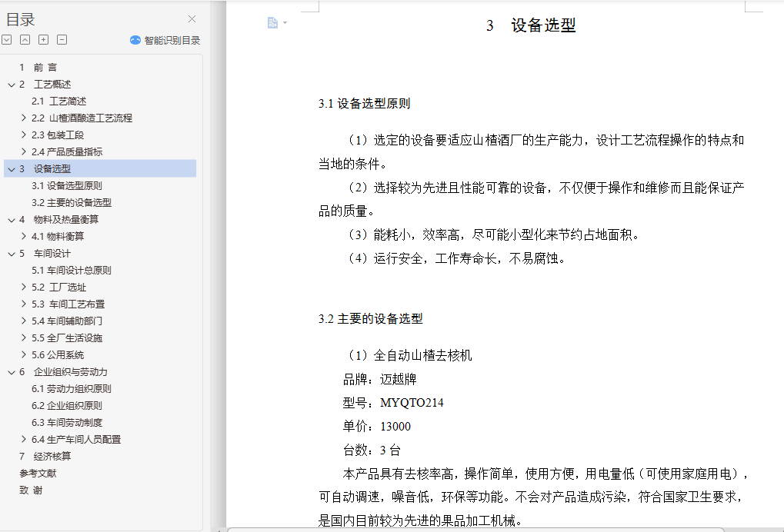Close the 目录 navigation panel
The height and width of the screenshot is (532, 784).
click(x=192, y=19)
